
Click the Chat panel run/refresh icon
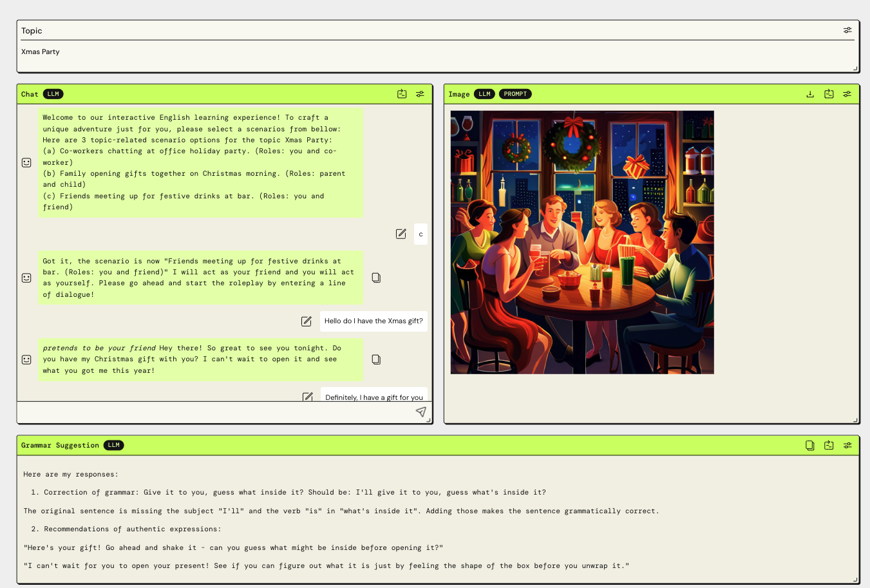402,94
